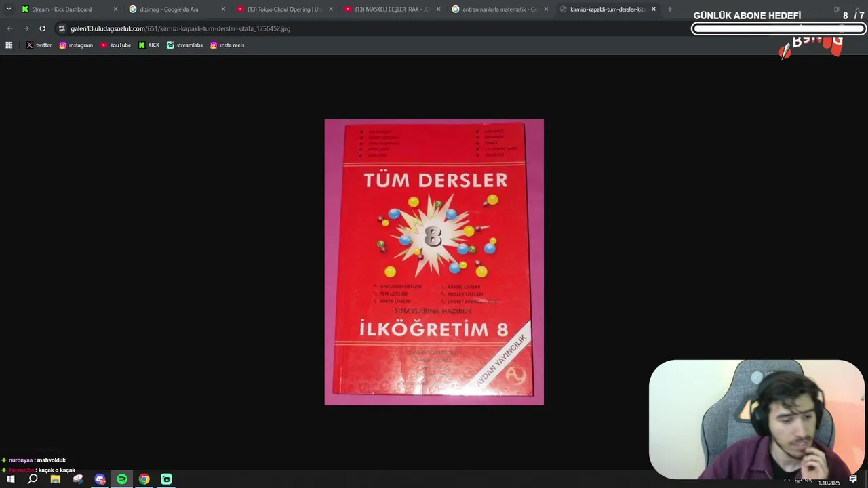Open the KICK bookmark
This screenshot has height=488, width=868.
tap(149, 45)
